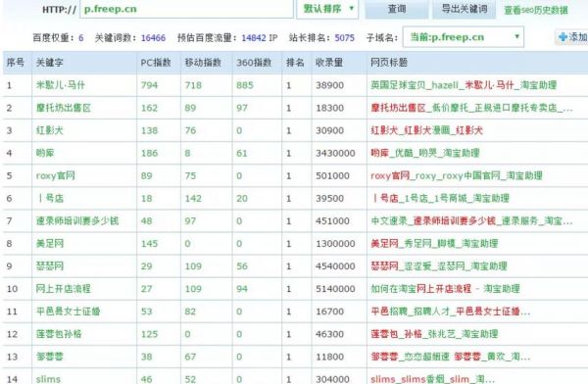Click the 收录量 column header
The height and width of the screenshot is (384, 588).
329,63
